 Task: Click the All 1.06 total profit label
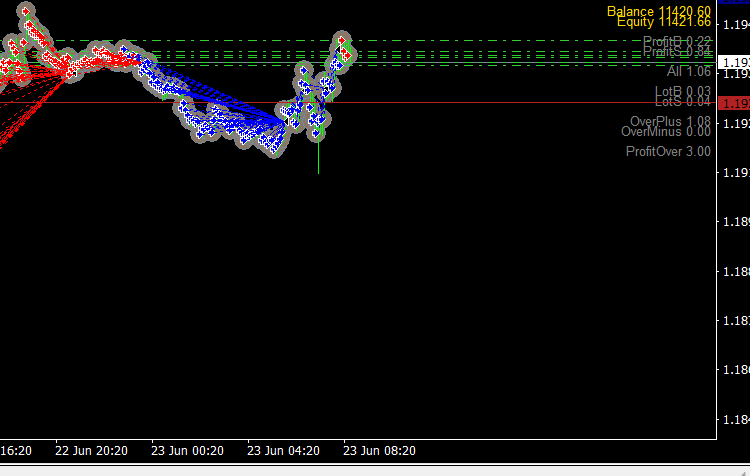(689, 71)
